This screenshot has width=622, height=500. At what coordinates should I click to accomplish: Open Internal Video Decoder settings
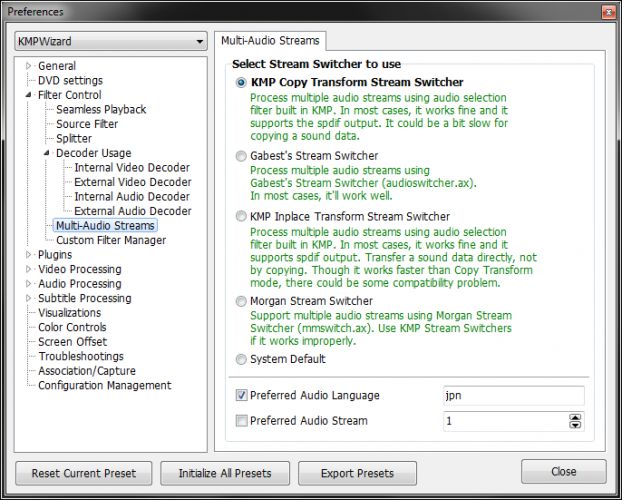132,167
